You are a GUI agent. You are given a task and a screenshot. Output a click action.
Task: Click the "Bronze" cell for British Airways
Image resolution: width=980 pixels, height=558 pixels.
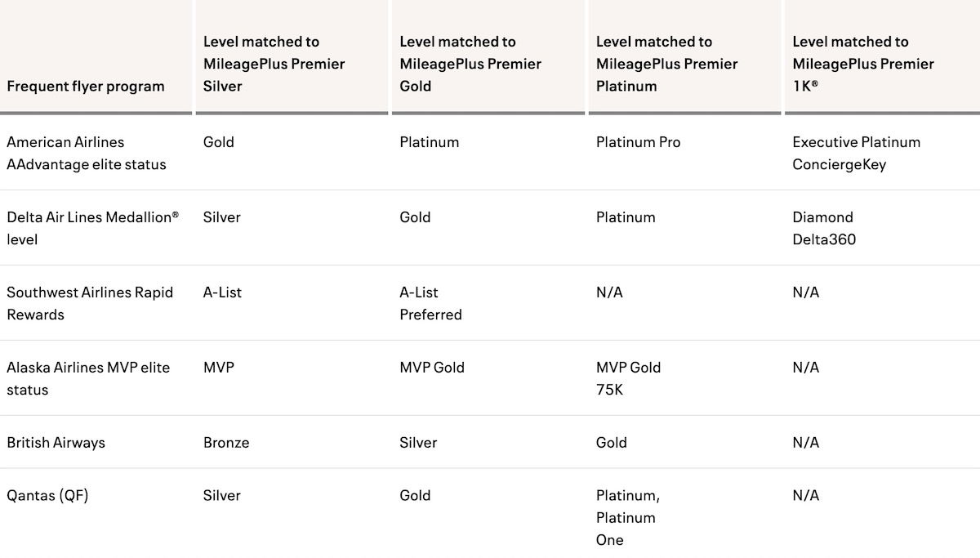(x=226, y=442)
